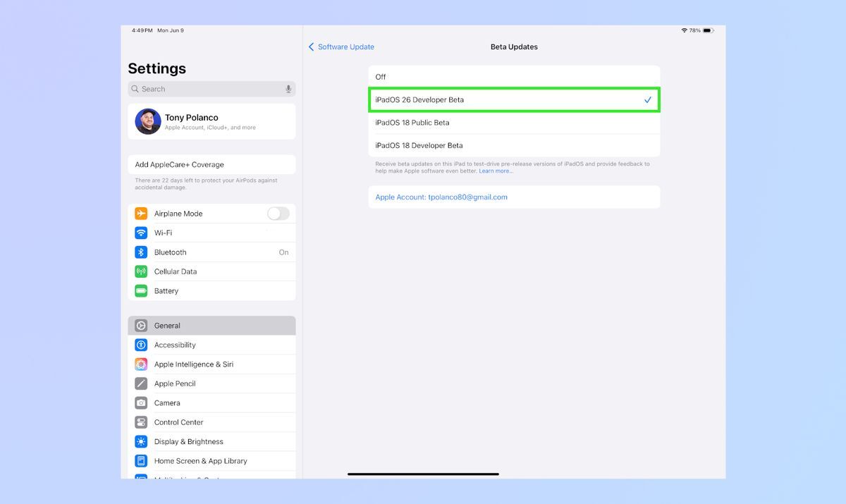Viewport: 846px width, 504px height.
Task: Open Wi-Fi settings via its icon
Action: point(141,233)
